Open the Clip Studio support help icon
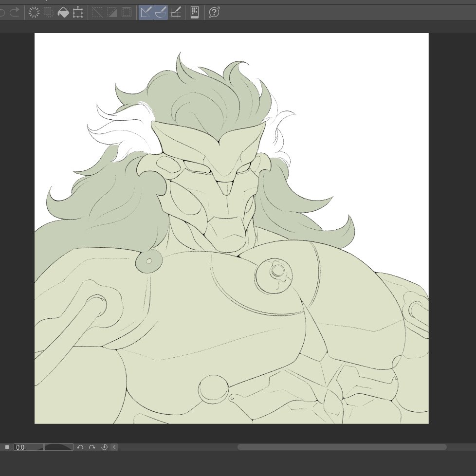476x476 pixels. pos(214,12)
